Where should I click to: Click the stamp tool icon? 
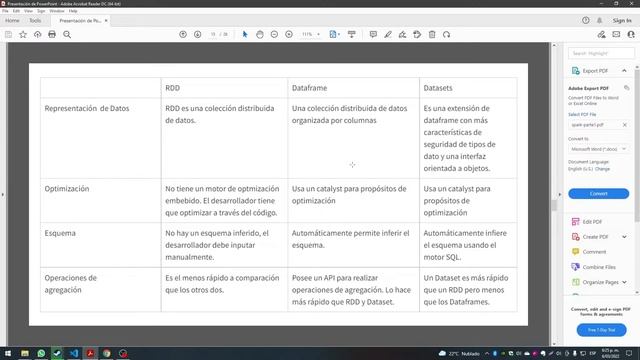point(417,35)
